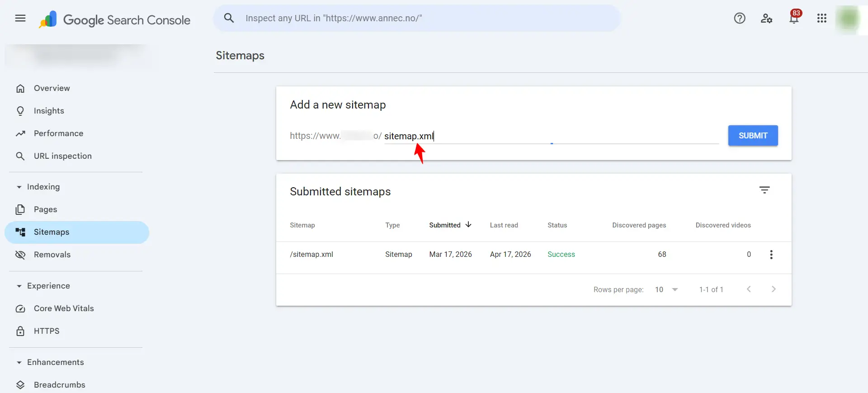Click the Insights lightbulb icon
This screenshot has height=393, width=868.
tap(20, 111)
